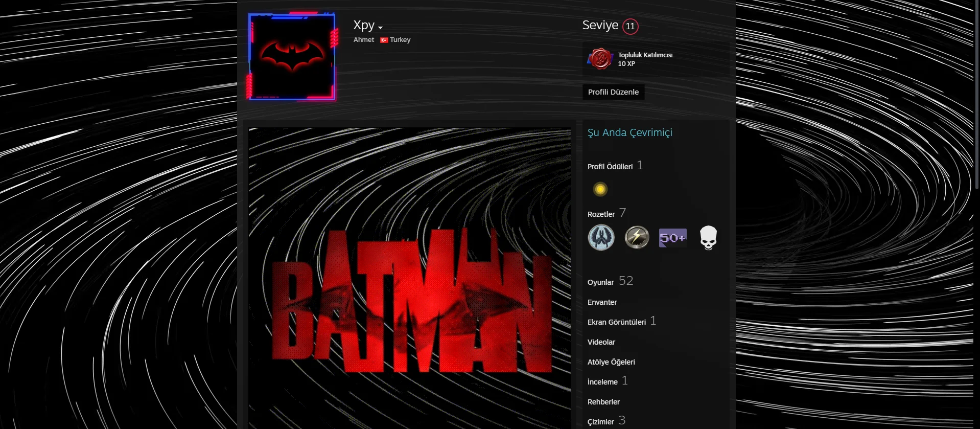Open Profil Ödülleri awards link
Image resolution: width=980 pixels, height=429 pixels.
610,167
